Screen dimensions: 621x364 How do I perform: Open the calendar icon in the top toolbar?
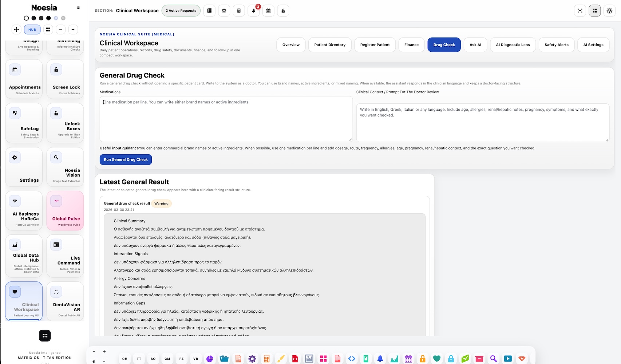pyautogui.click(x=268, y=11)
